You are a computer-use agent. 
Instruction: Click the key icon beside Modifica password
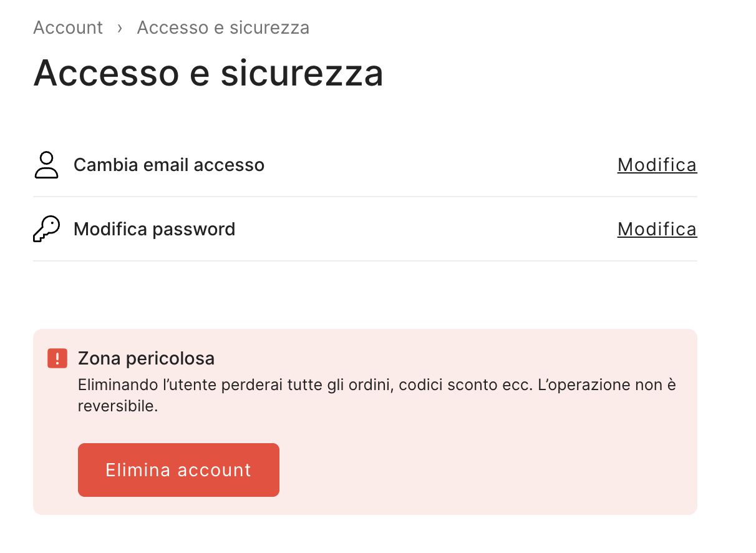[x=46, y=229]
